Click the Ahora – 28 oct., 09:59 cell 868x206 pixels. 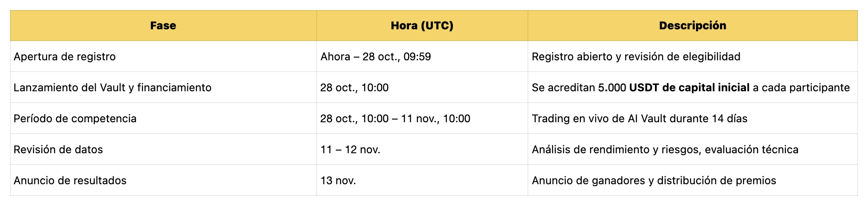(376, 57)
